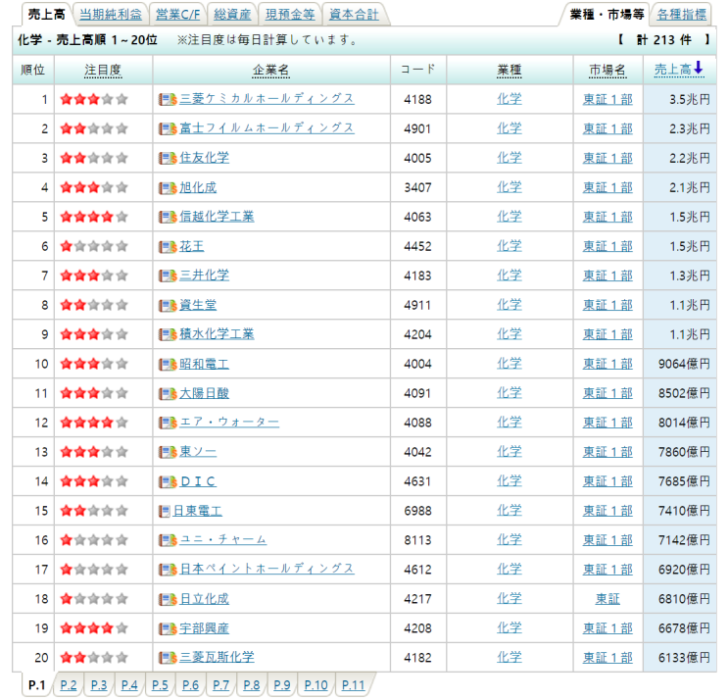Go to page P.11
Viewport: 728px width, 700px height.
click(x=354, y=685)
